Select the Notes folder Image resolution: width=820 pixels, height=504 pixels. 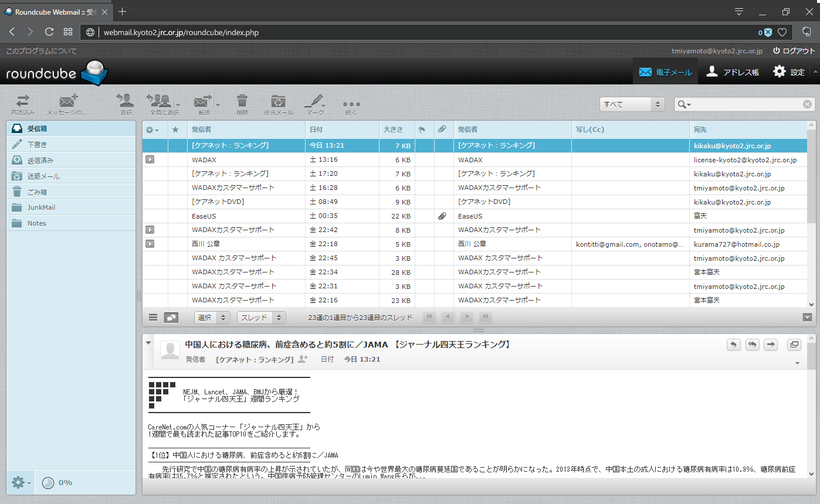(71, 223)
